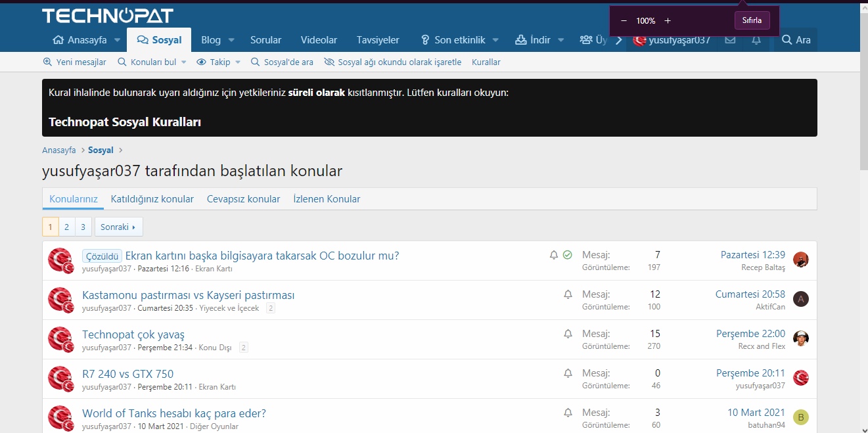Open AktifCan's avatar
Viewport: 868px width, 433px height.
[x=800, y=299]
